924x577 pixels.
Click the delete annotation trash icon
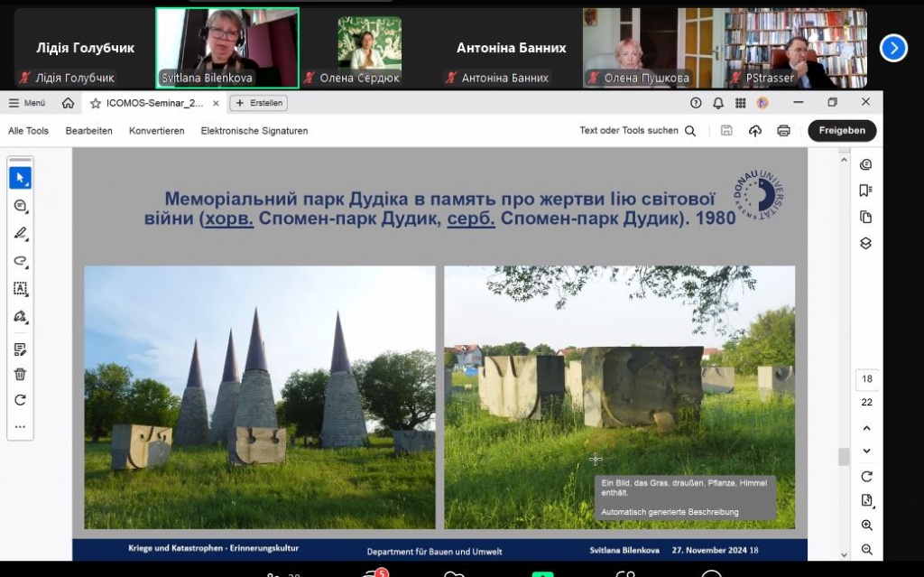click(20, 373)
